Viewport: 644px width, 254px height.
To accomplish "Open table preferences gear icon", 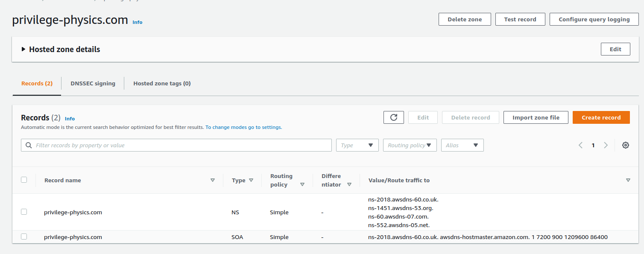I will coord(626,145).
